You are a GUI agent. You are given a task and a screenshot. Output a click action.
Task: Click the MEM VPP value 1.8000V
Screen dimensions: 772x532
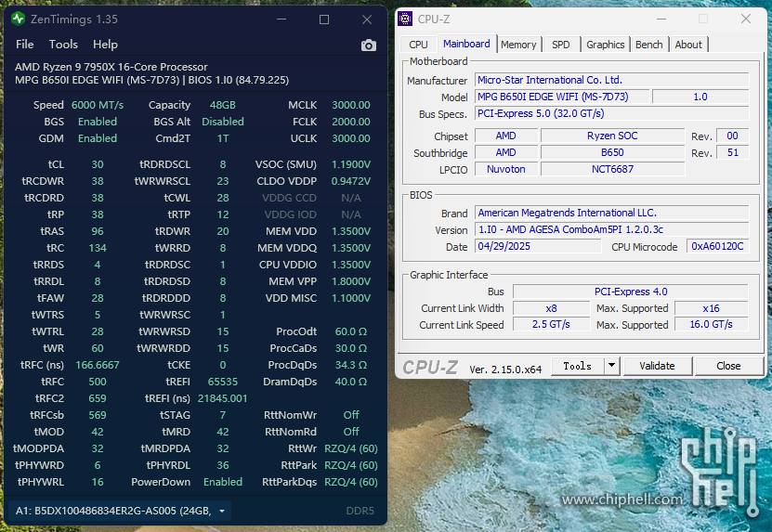coord(351,281)
